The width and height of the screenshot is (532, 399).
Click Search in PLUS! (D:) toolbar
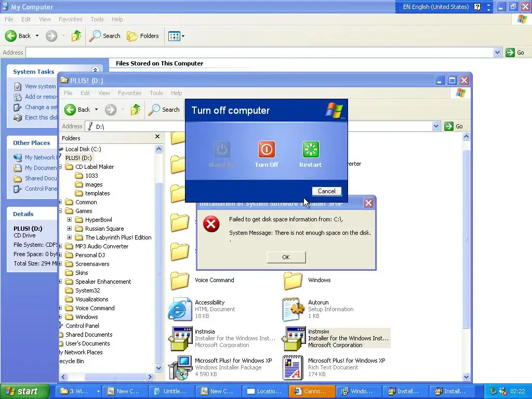coord(164,110)
